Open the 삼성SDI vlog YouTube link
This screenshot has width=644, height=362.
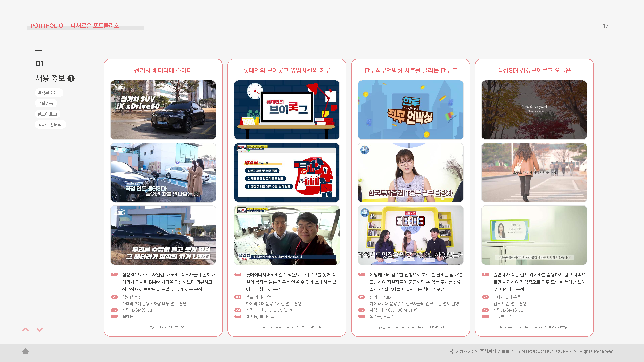(x=534, y=327)
